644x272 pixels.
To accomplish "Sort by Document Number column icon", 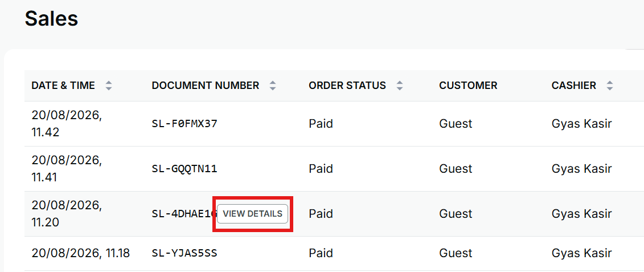I will click(273, 86).
